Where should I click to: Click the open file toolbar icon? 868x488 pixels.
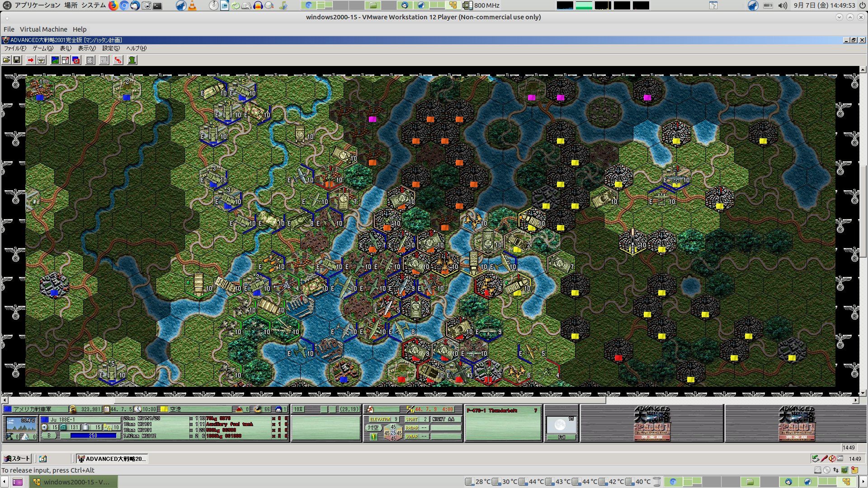point(7,60)
